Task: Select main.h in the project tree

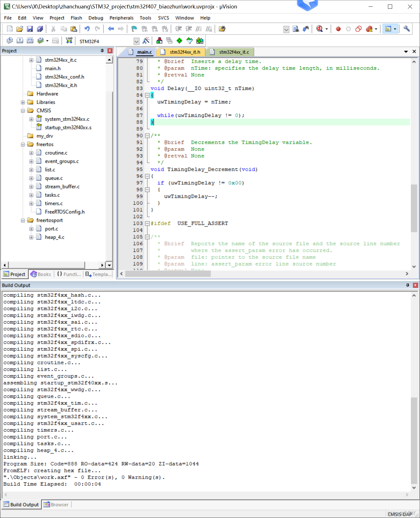Action: click(x=53, y=68)
